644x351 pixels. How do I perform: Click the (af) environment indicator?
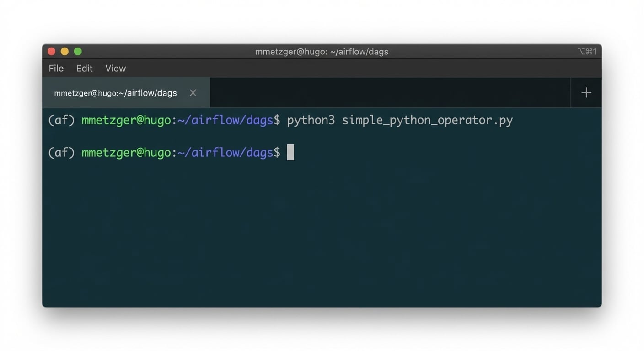(61, 120)
